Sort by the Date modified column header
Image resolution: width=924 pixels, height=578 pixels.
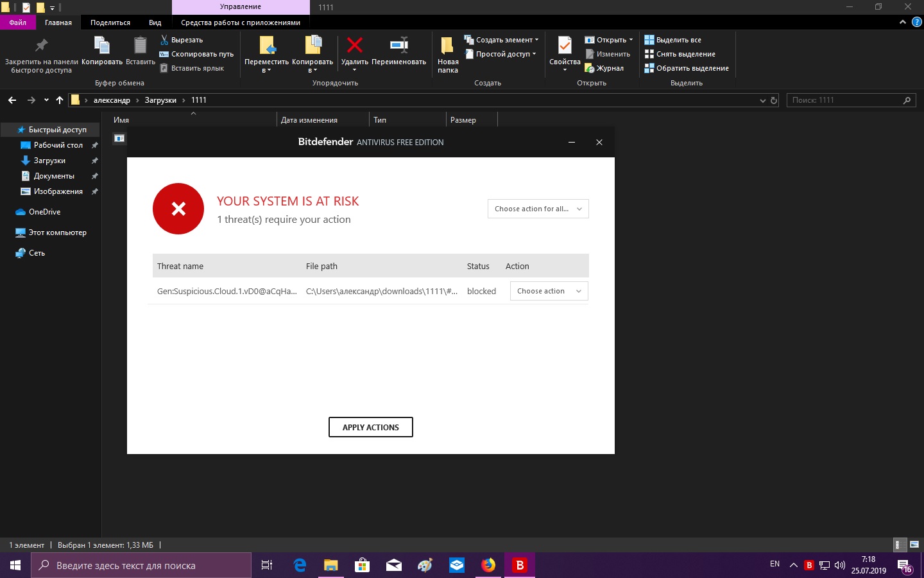309,120
